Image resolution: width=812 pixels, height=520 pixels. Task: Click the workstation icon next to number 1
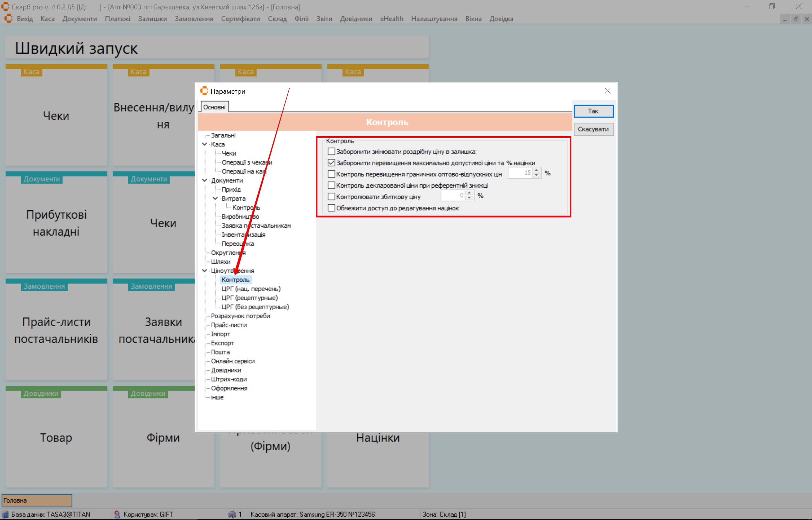click(x=232, y=514)
